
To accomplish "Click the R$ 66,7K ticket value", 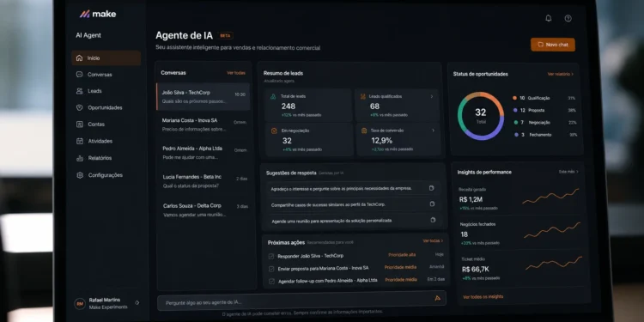I will (x=476, y=270).
